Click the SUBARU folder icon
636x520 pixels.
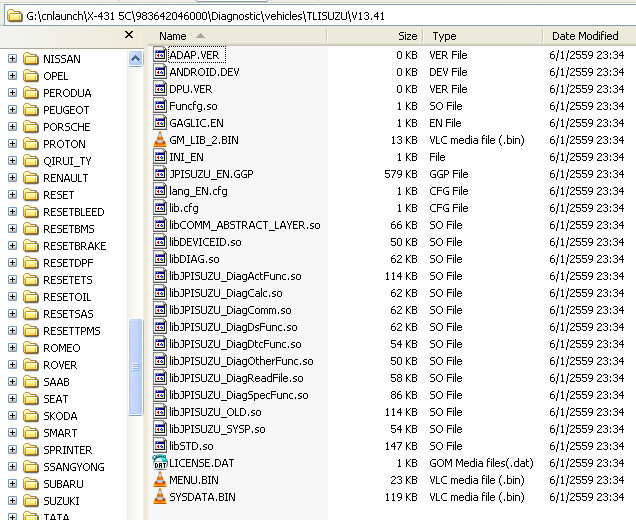pos(30,484)
